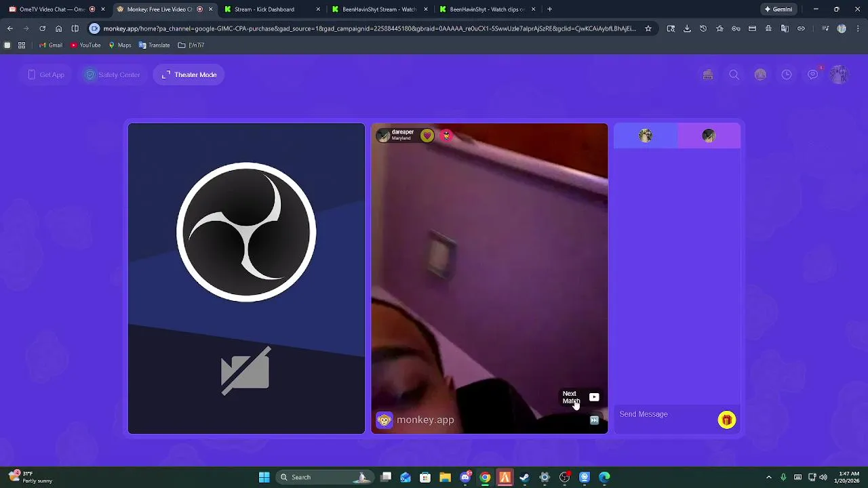Toggle the disabled camera icon in OBS preview
This screenshot has width=868, height=488.
pos(245,371)
